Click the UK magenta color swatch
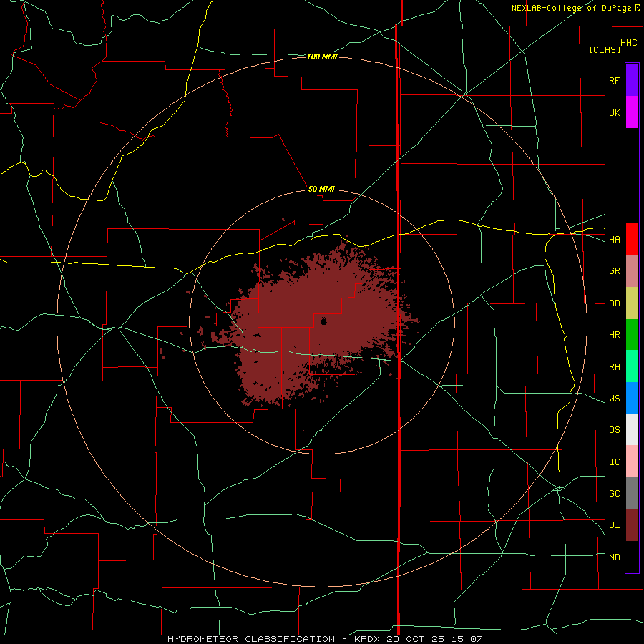 pos(632,112)
